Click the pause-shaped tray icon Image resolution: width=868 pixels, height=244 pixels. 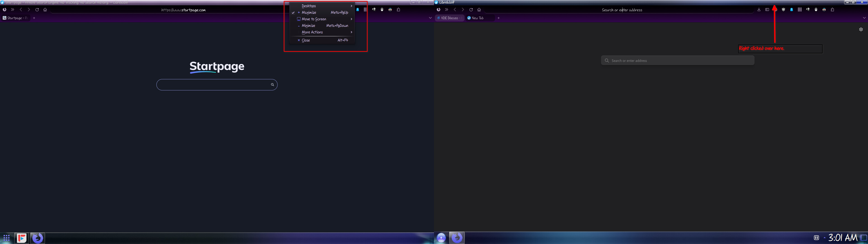[816, 238]
